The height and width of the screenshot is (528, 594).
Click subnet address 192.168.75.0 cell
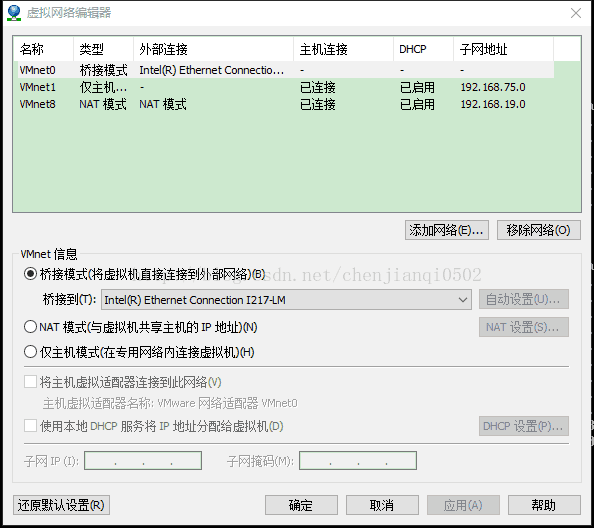coord(493,87)
